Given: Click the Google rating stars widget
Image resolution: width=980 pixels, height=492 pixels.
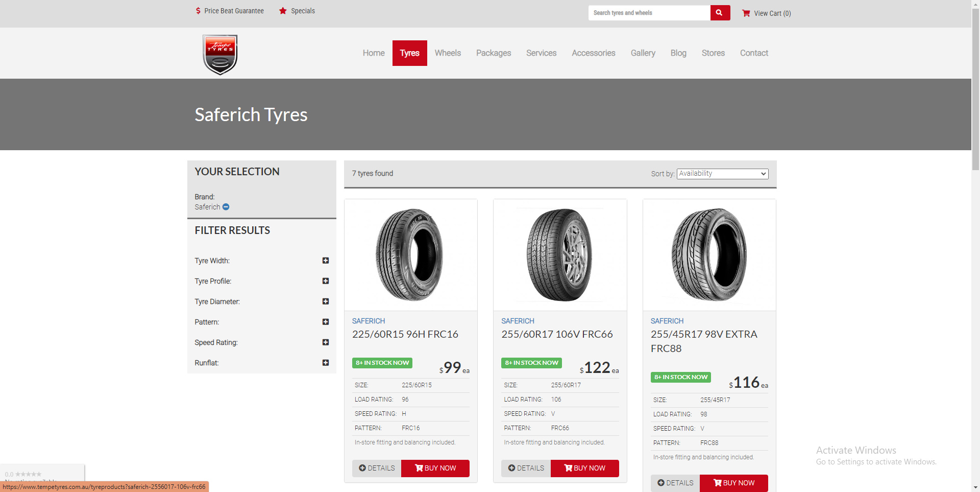Looking at the screenshot, I should (x=28, y=475).
